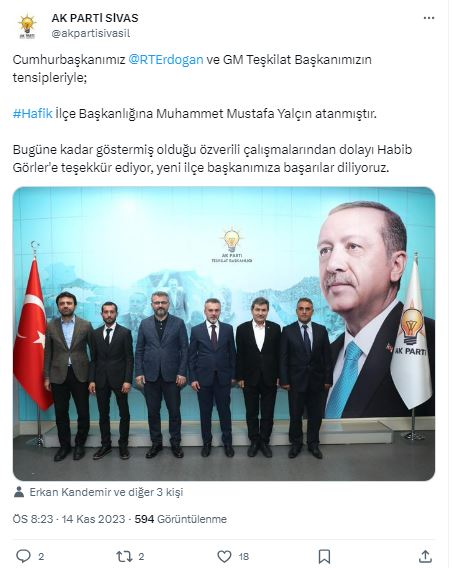
Task: Click the share upload icon
Action: coord(426,556)
